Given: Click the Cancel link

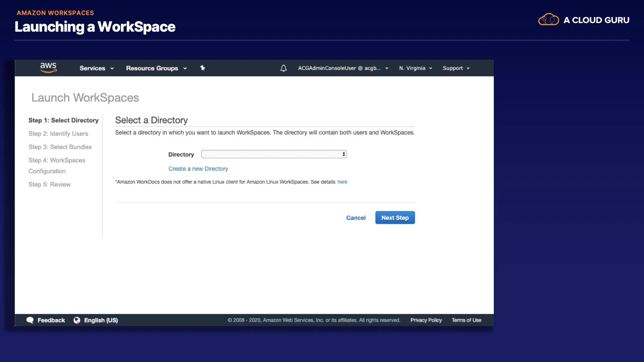Looking at the screenshot, I should pos(356,218).
